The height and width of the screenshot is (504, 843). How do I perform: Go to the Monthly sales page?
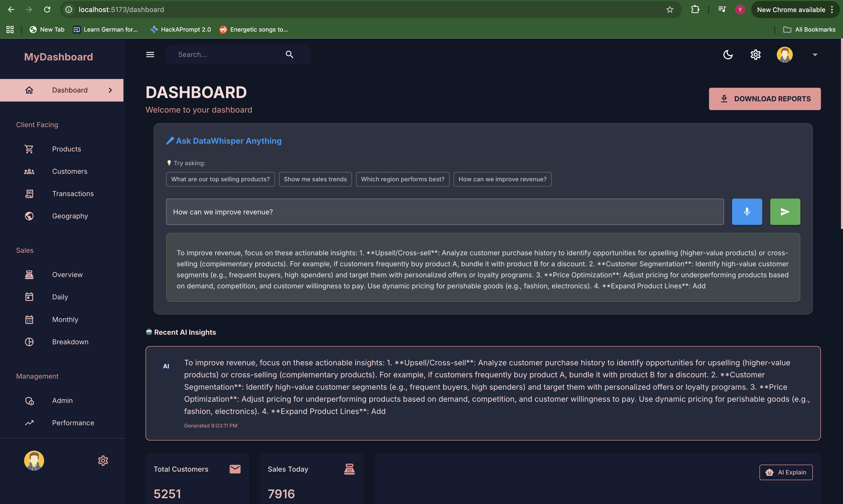pyautogui.click(x=65, y=319)
